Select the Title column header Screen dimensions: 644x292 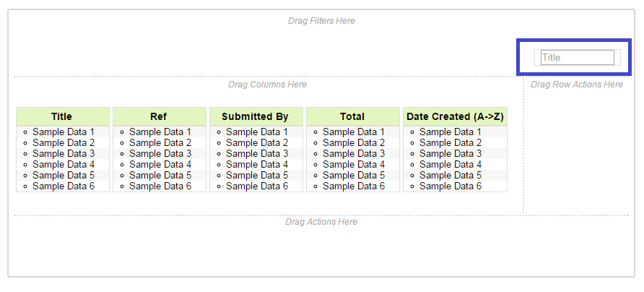(62, 116)
